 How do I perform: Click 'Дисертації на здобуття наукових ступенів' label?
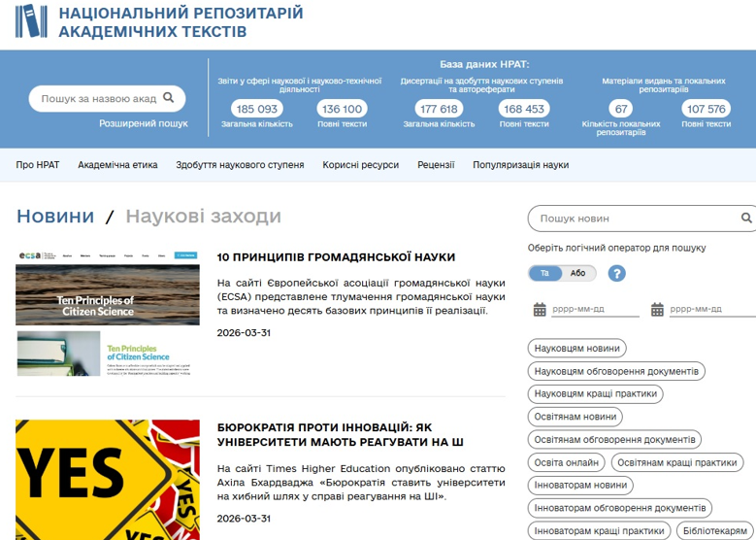pos(481,85)
